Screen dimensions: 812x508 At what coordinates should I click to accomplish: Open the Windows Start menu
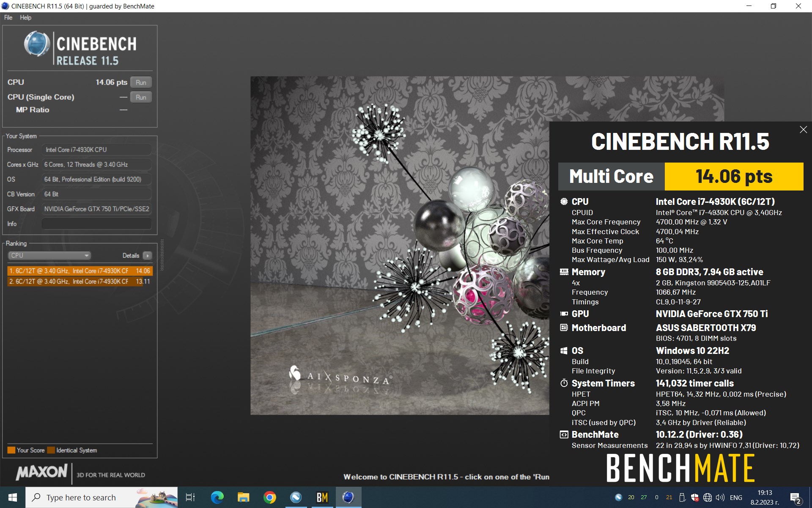coord(13,497)
